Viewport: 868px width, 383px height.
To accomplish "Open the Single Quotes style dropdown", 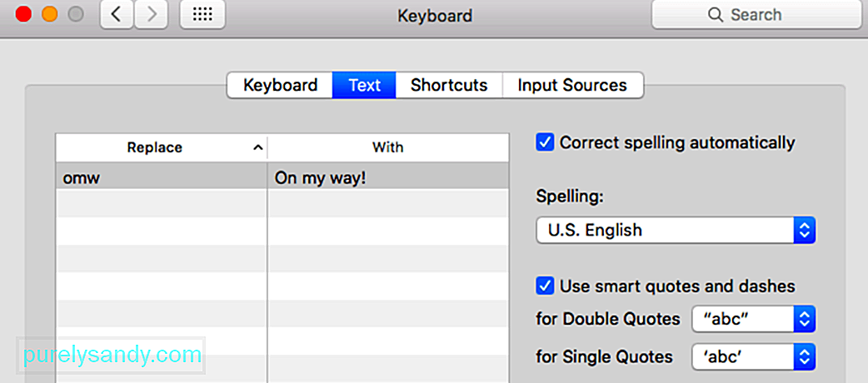I will pos(754,356).
